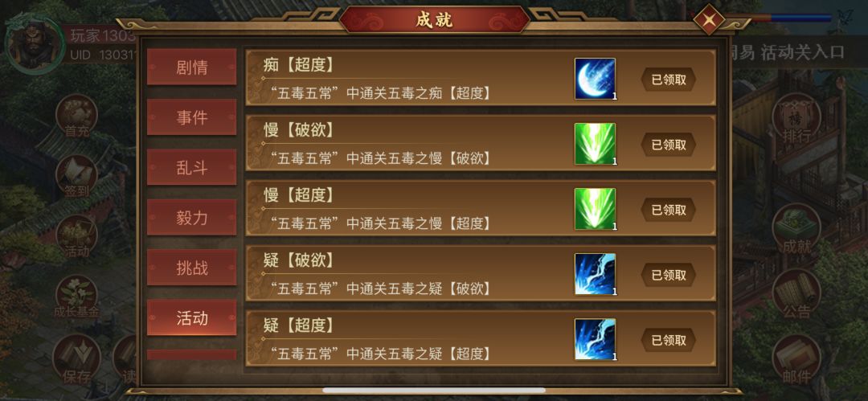Click the green burst reward icon for 慢【破欲】
Viewport: 868px width, 401px height.
595,144
